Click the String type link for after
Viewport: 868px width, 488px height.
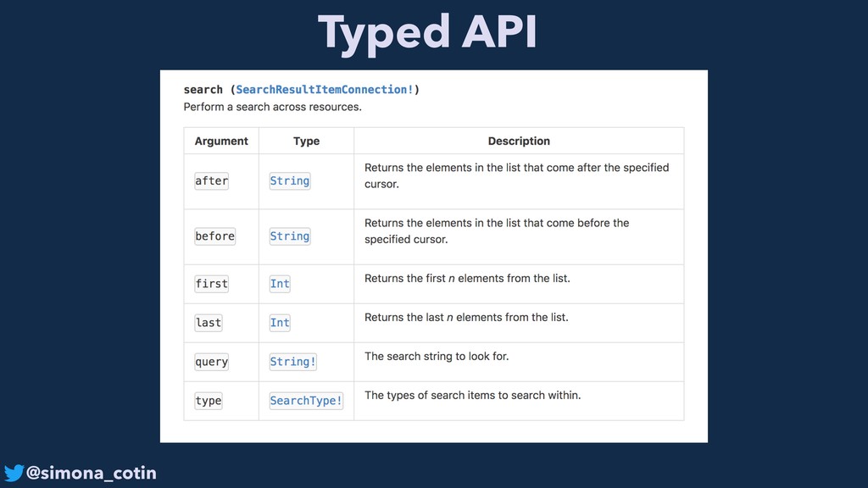[x=289, y=180]
